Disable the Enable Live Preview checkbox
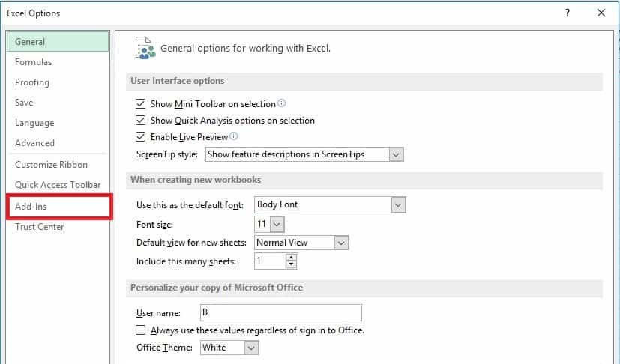 click(140, 137)
